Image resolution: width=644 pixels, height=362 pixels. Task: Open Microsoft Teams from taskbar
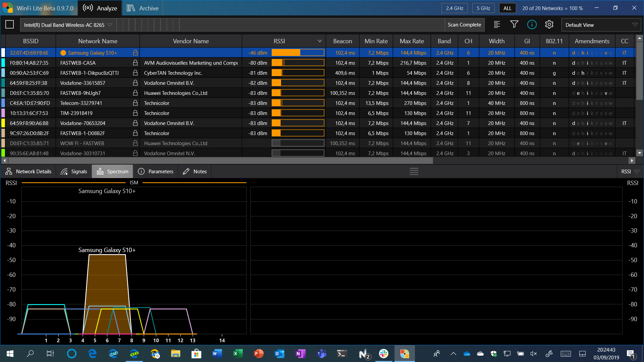coord(321,354)
